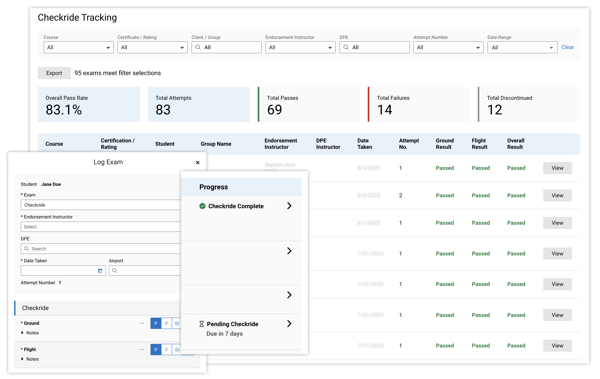Close the Log Exam dialog
Viewport: 600px width, 379px height.
pyautogui.click(x=197, y=162)
